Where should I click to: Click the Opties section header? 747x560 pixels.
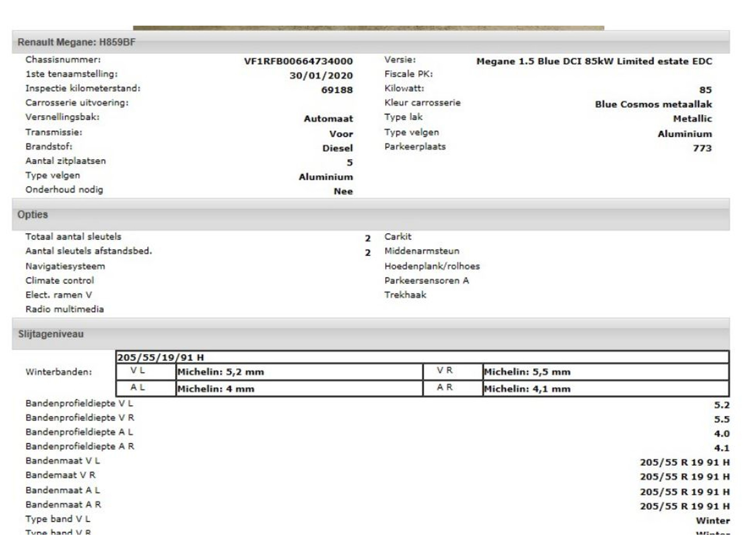pos(371,215)
